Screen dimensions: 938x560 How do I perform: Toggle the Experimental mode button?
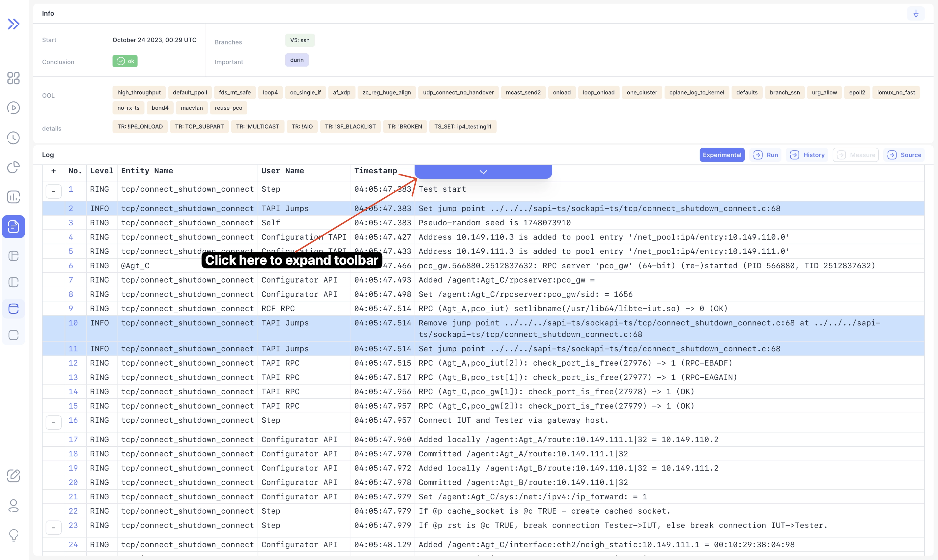[722, 155]
